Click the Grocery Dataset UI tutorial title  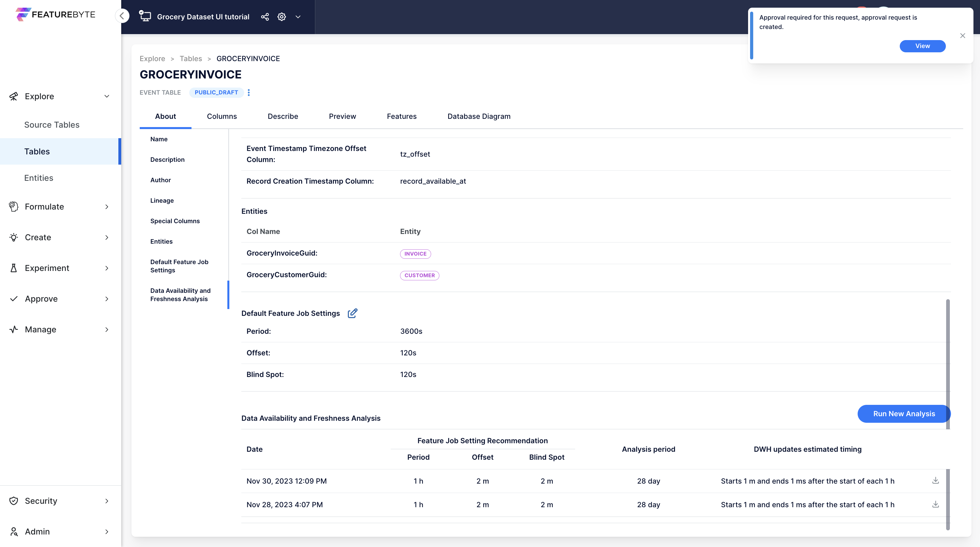pyautogui.click(x=203, y=17)
